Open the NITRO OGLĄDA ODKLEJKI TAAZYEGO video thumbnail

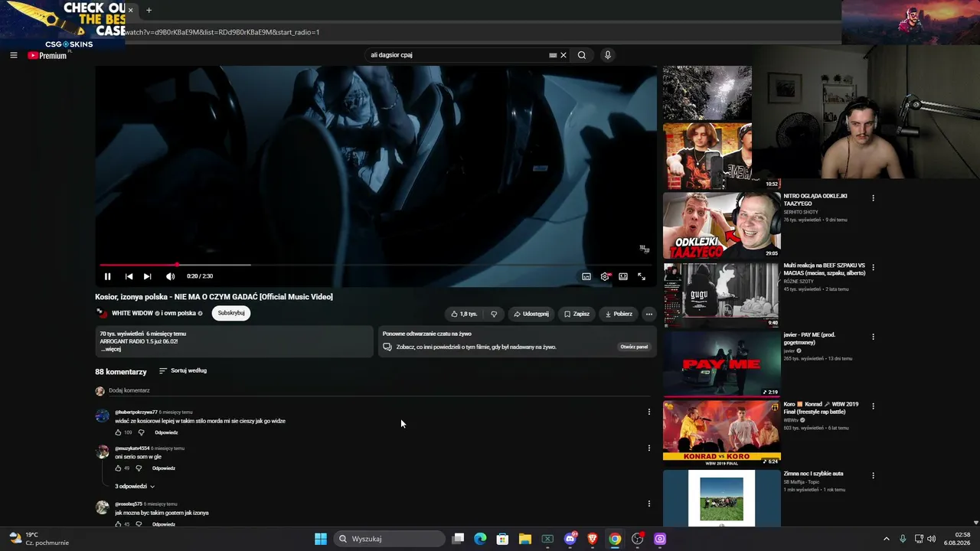click(721, 226)
